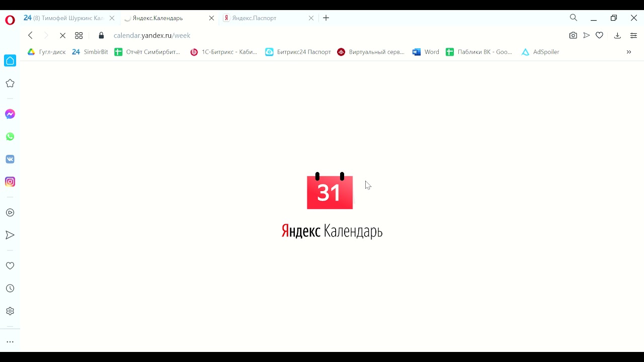Minimize the Opera window

(x=594, y=18)
